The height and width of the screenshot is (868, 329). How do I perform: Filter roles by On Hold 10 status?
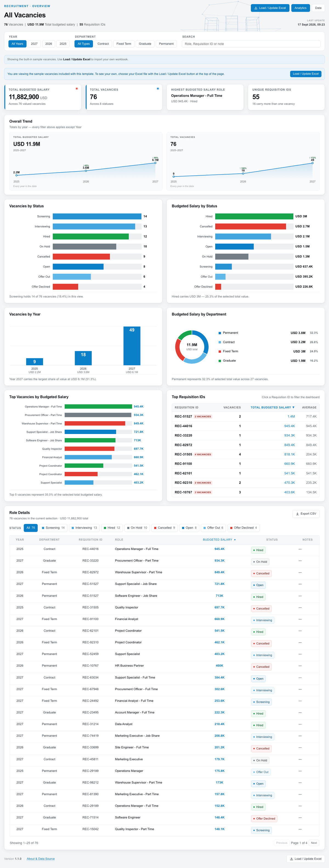tap(137, 528)
